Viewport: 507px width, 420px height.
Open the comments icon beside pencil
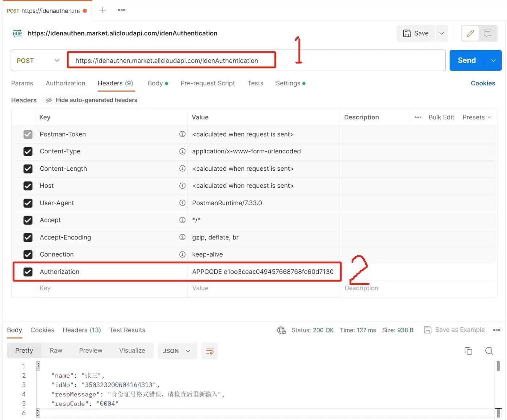(487, 33)
